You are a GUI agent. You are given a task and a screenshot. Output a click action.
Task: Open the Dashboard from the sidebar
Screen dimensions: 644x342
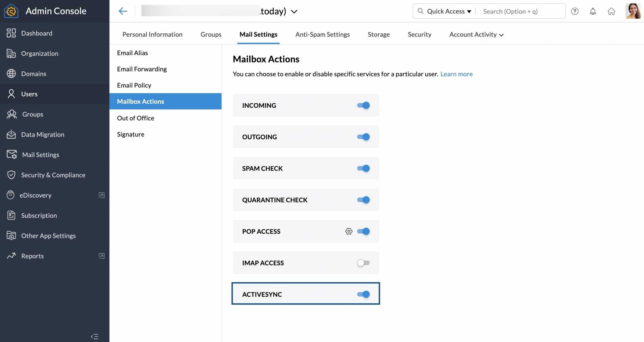pos(36,33)
